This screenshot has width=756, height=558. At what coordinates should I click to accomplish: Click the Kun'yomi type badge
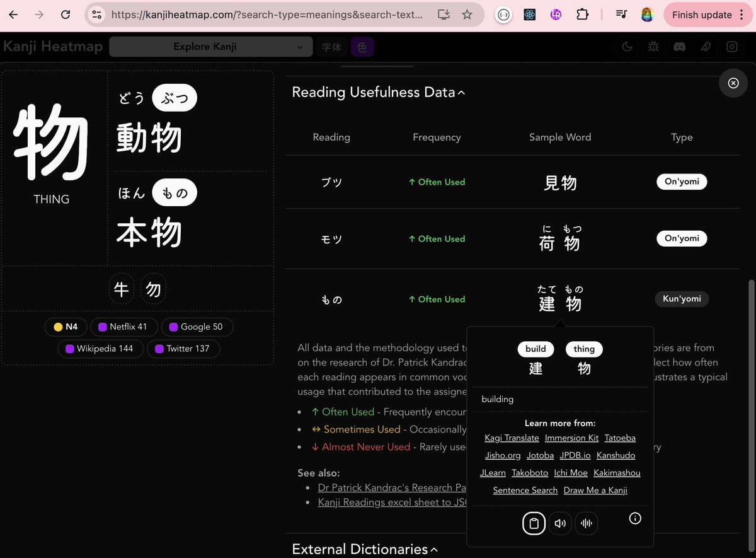pyautogui.click(x=682, y=299)
